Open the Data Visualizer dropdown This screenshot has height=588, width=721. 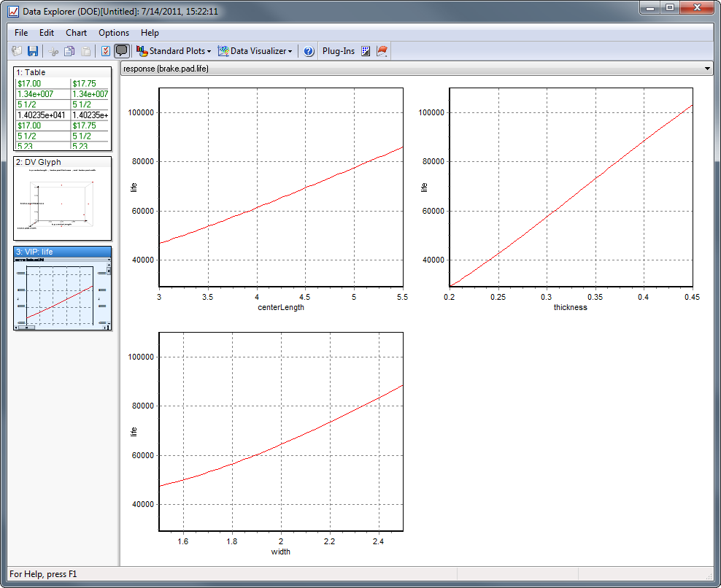coord(255,51)
